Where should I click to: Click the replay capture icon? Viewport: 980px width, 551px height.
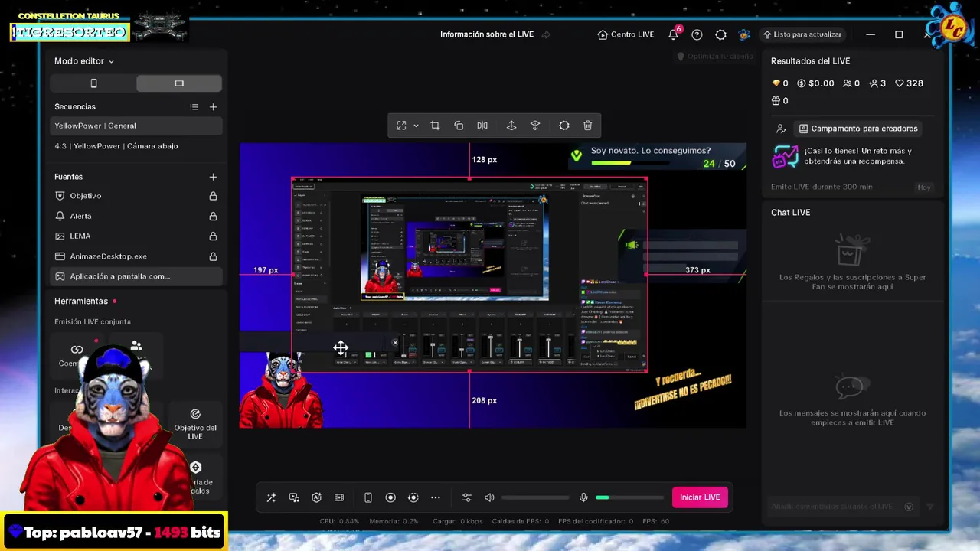point(413,497)
